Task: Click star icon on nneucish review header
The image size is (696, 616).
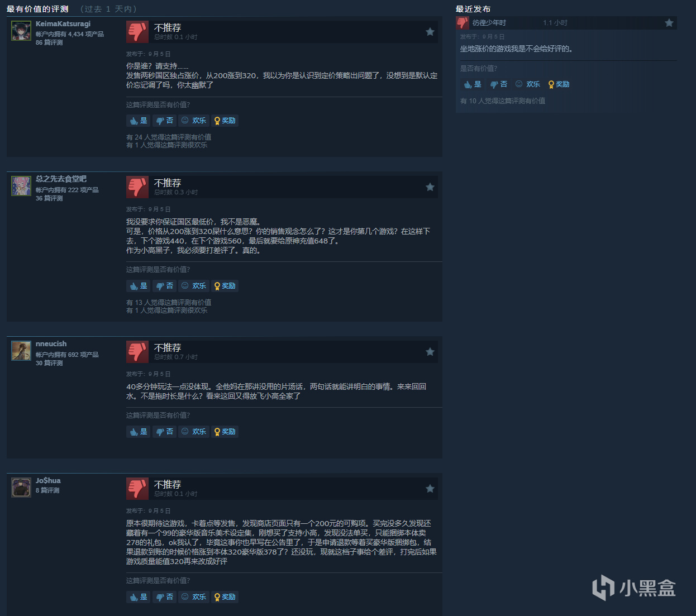Action: [x=430, y=352]
